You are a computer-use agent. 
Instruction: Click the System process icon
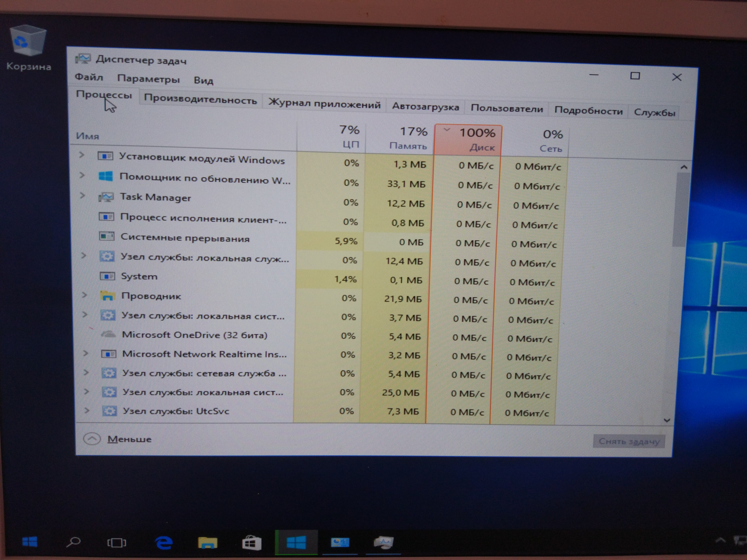(x=107, y=276)
